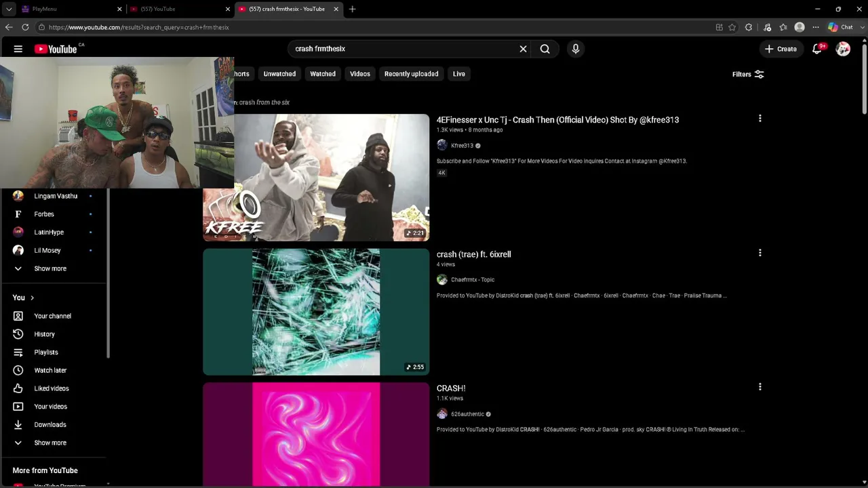The image size is (868, 488).
Task: Play the CRASH! pink swirl thumbnail
Action: click(316, 434)
